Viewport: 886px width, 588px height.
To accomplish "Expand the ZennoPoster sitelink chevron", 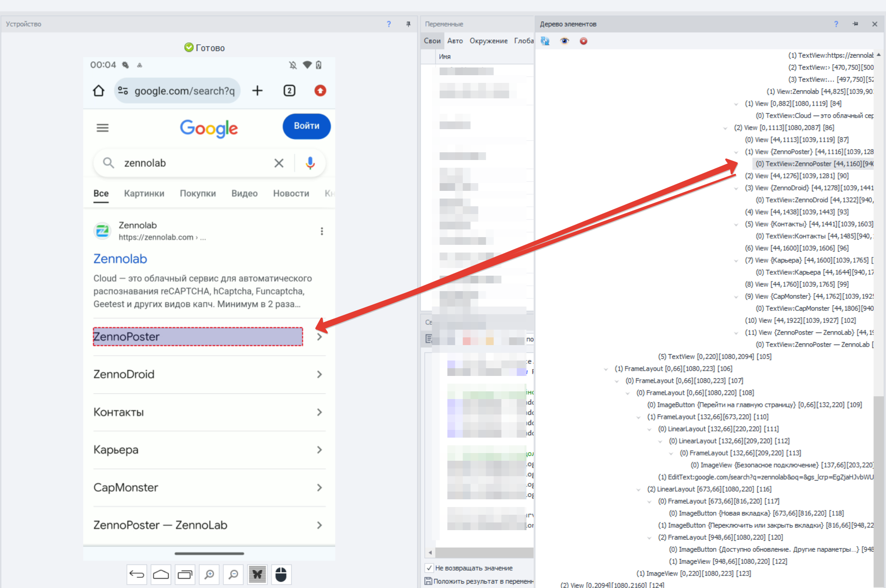I will [x=319, y=337].
